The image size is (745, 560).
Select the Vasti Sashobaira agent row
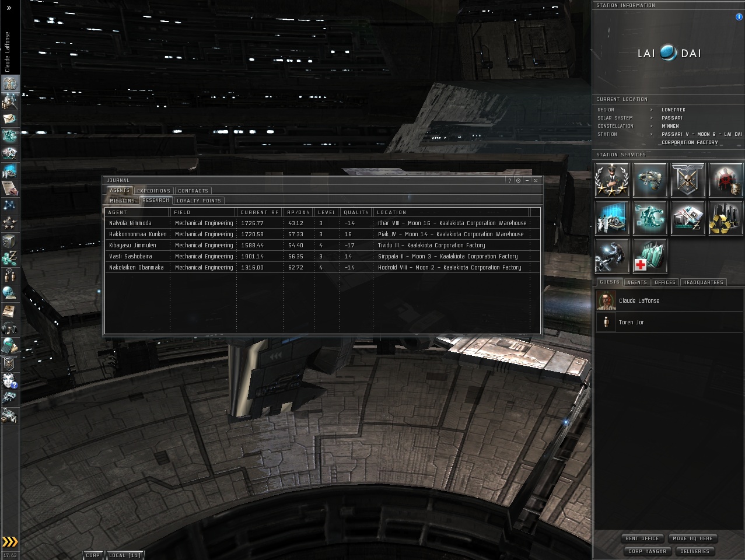pyautogui.click(x=322, y=256)
